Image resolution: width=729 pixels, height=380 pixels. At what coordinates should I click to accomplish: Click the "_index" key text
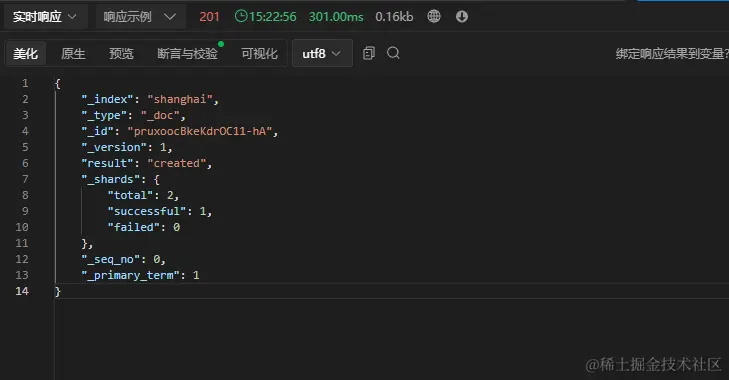pos(108,99)
